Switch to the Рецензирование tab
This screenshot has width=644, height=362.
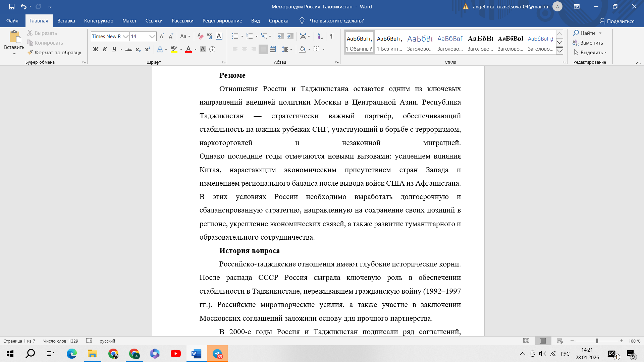point(222,21)
